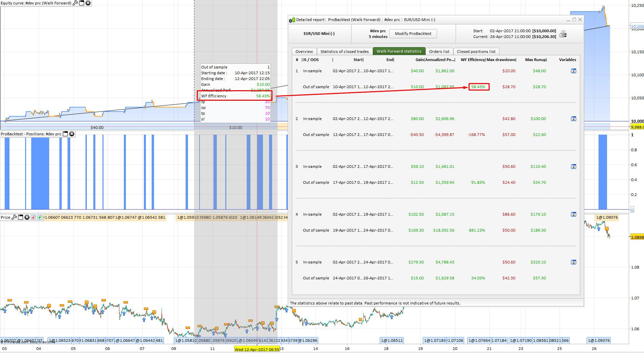Viewport: 644px width, 353px height.
Task: Select row 3 In-sample label
Action: pyautogui.click(x=312, y=166)
